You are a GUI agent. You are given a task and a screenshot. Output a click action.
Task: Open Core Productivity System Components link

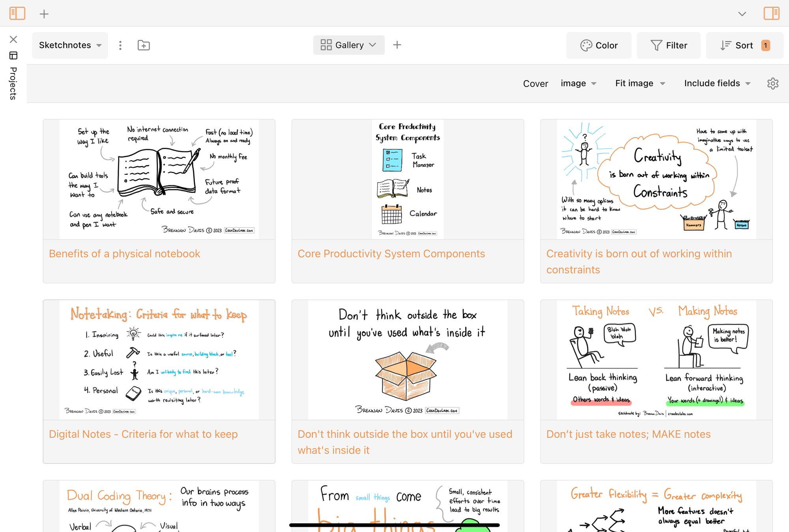[x=391, y=254]
